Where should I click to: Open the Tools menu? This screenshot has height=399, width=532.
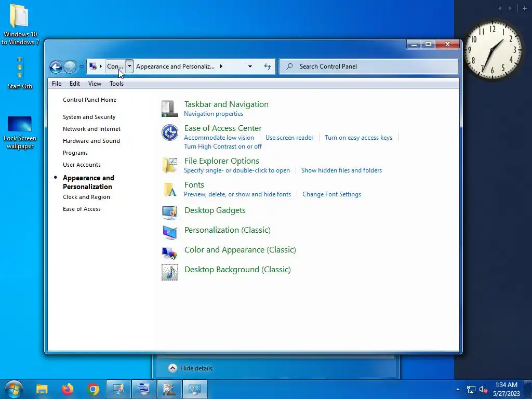tap(116, 84)
